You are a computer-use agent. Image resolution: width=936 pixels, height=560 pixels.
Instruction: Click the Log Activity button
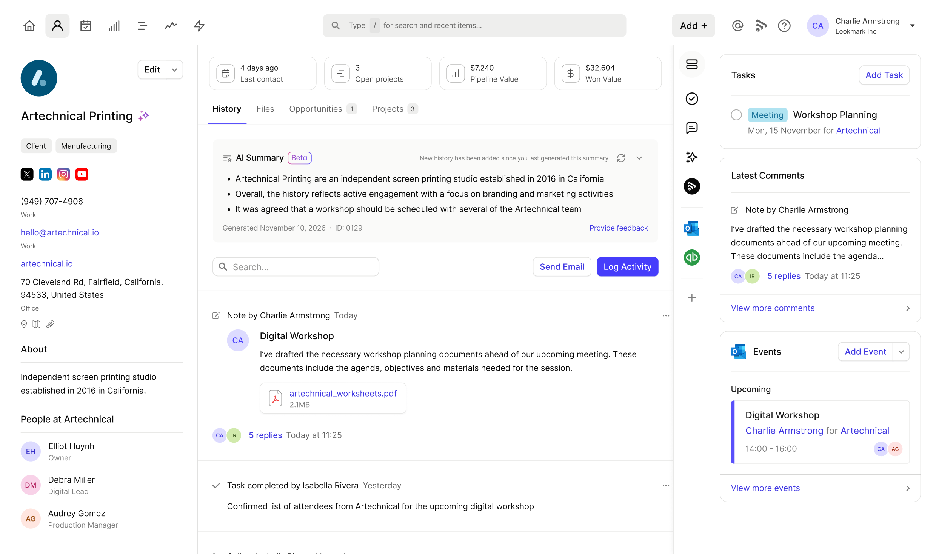click(627, 266)
